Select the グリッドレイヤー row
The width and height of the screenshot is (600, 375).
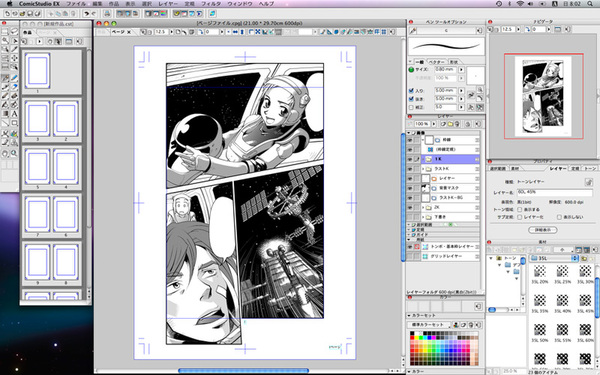point(450,256)
